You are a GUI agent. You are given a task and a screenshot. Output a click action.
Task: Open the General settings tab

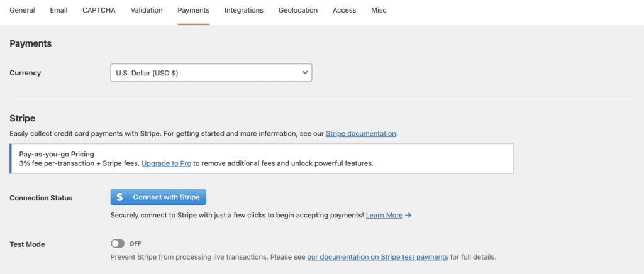click(22, 10)
